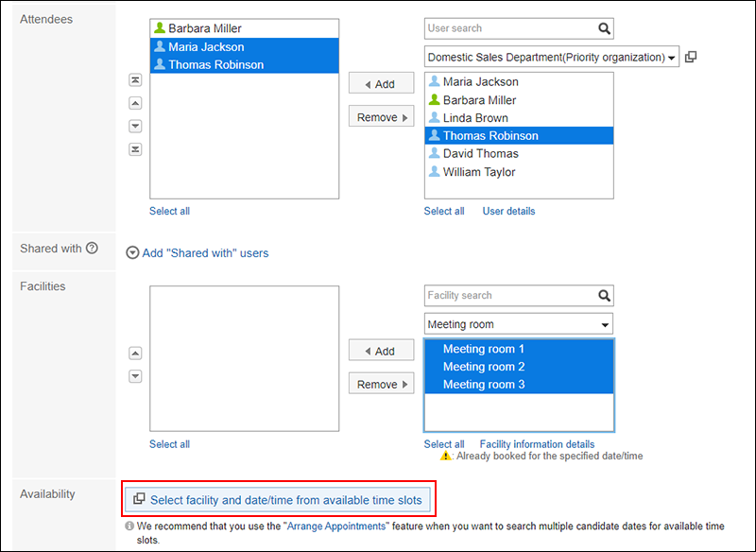756x552 pixels.
Task: Open the Domestic Sales Department dropdown
Action: click(552, 57)
